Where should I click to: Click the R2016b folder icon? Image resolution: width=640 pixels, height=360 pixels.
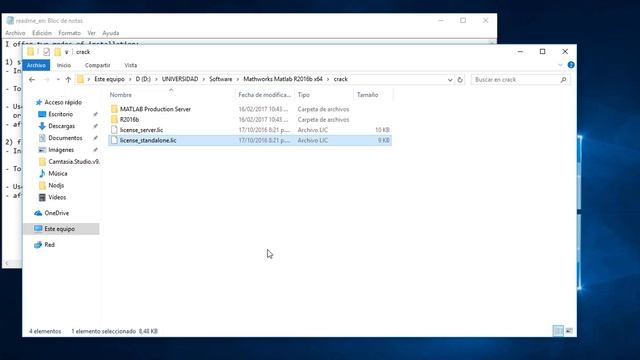pos(114,120)
